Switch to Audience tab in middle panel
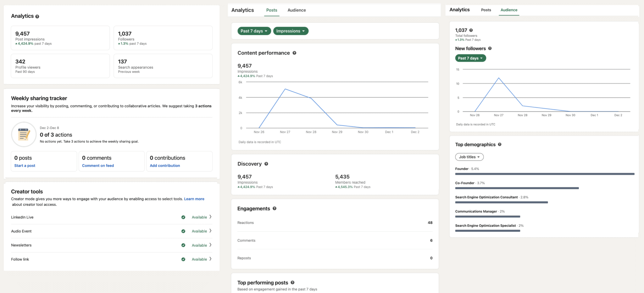The image size is (644, 293). (297, 10)
